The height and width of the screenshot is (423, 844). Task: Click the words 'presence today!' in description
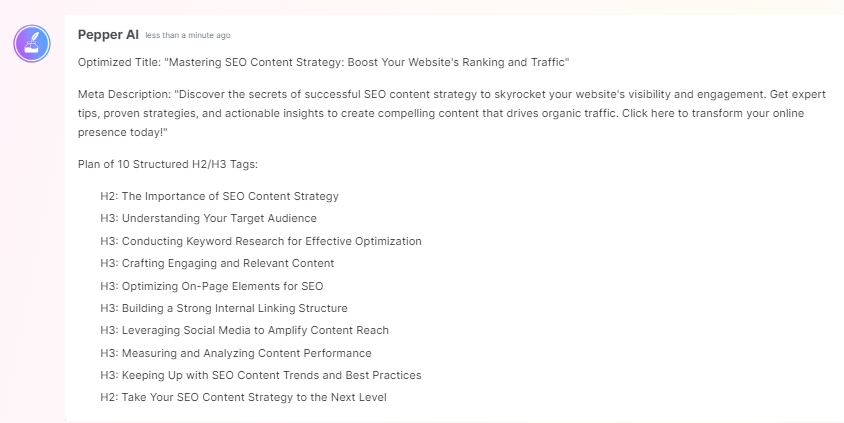pyautogui.click(x=123, y=132)
